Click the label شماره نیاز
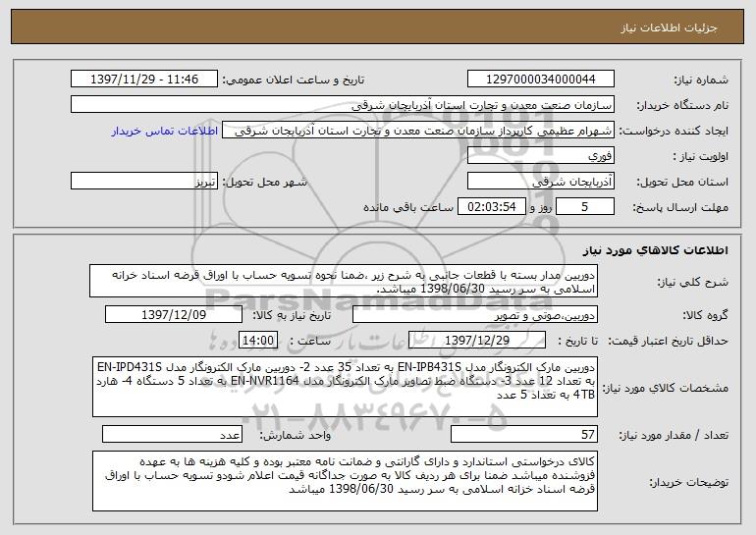The height and width of the screenshot is (535, 756). (701, 80)
